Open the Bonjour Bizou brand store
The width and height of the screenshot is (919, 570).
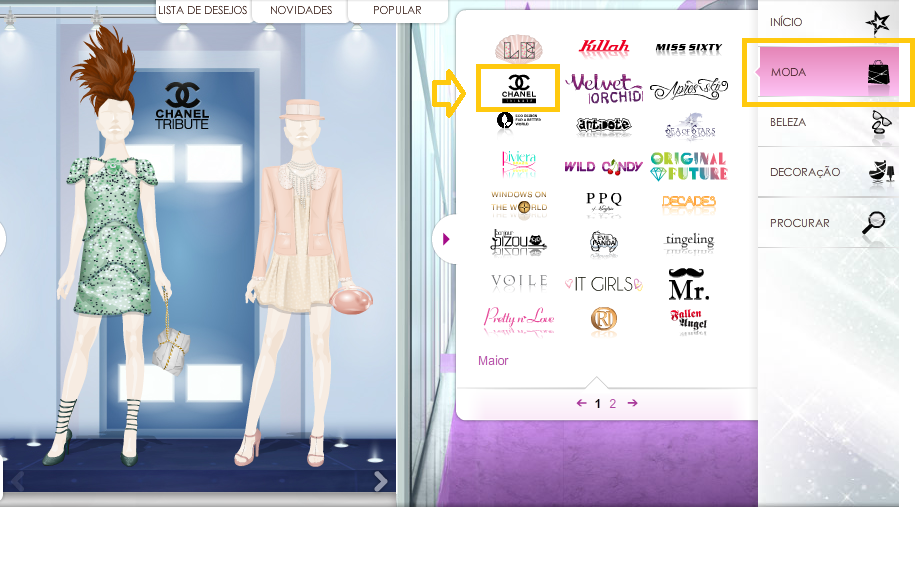519,242
